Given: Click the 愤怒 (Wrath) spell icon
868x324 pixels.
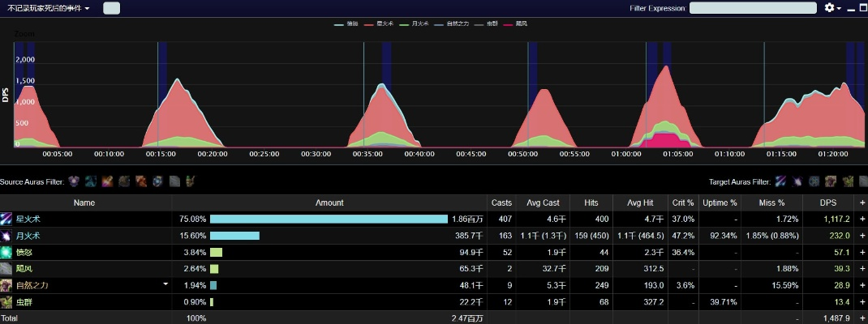Looking at the screenshot, I should (x=6, y=253).
